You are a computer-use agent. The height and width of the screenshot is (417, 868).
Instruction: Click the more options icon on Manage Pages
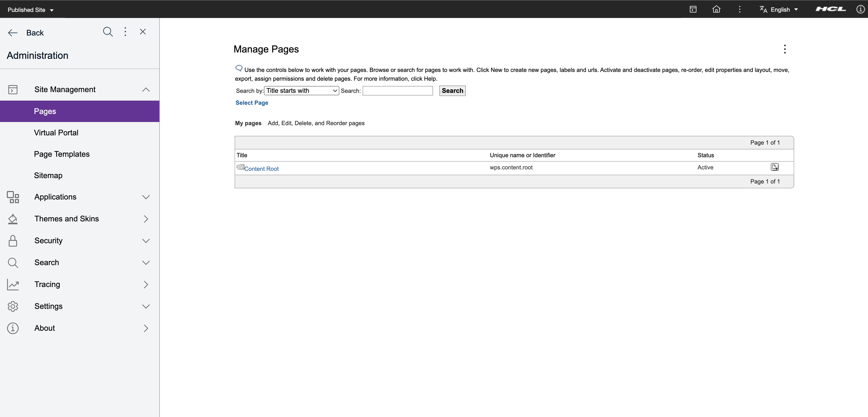click(785, 49)
